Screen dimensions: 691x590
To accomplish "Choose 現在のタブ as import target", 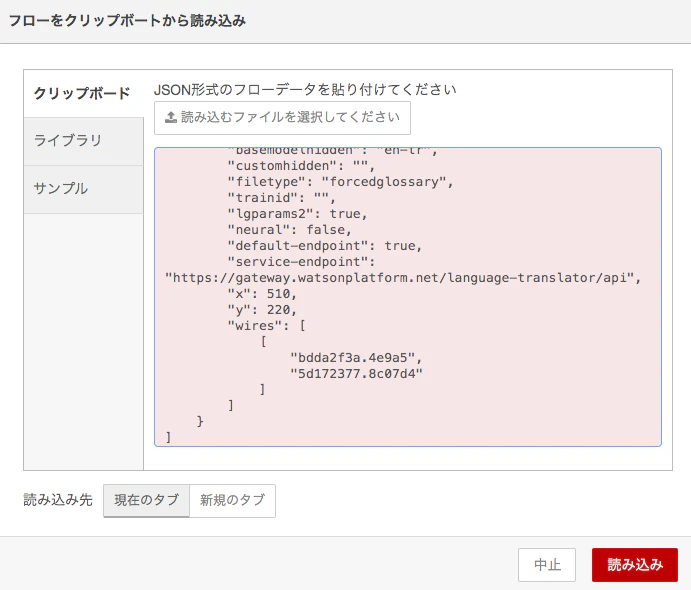I will pyautogui.click(x=146, y=501).
